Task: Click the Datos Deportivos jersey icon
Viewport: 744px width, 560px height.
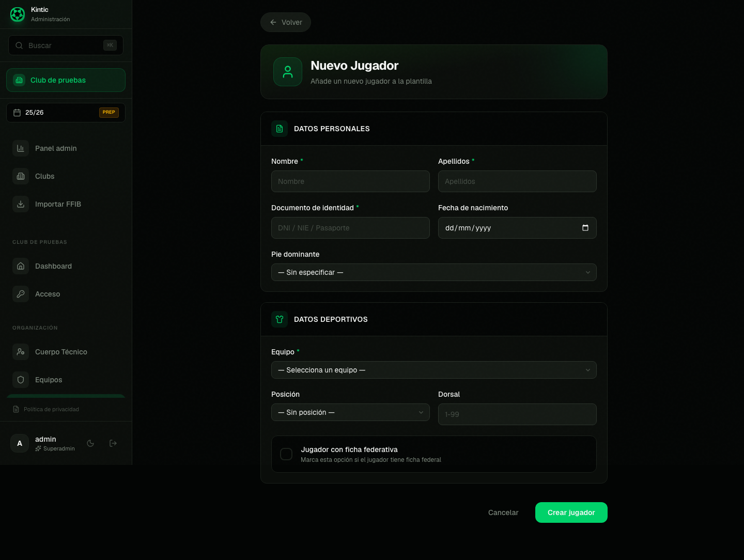Action: tap(280, 319)
